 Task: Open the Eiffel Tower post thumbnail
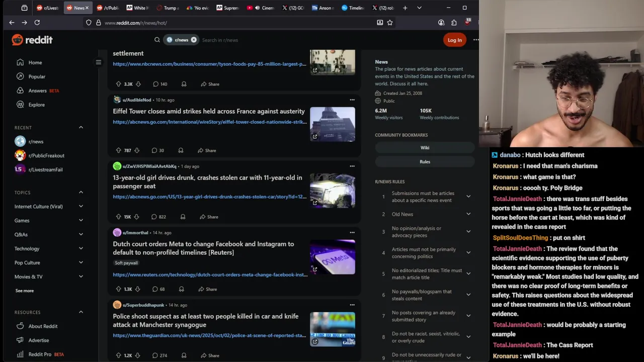333,124
